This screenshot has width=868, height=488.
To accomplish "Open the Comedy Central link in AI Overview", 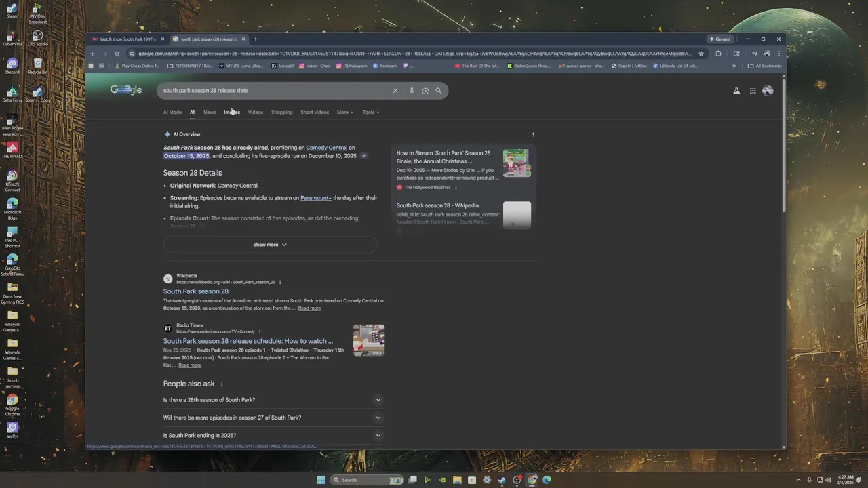I will pyautogui.click(x=326, y=148).
